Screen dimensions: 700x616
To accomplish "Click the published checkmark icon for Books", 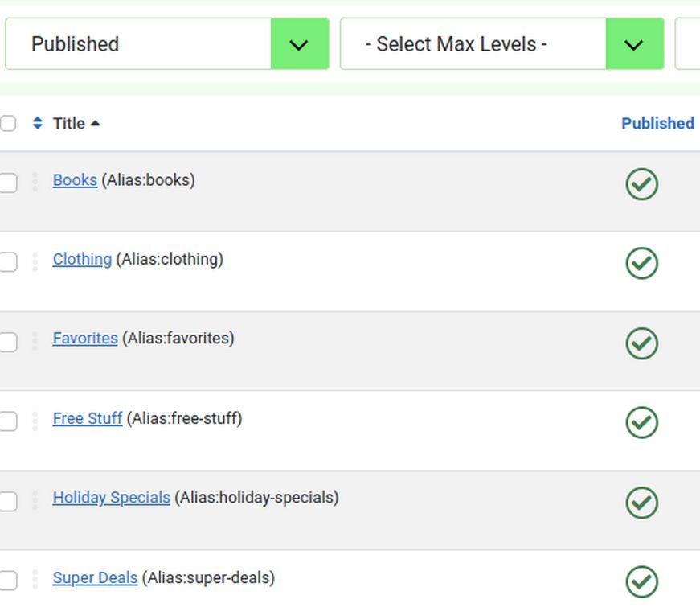I will pyautogui.click(x=641, y=184).
